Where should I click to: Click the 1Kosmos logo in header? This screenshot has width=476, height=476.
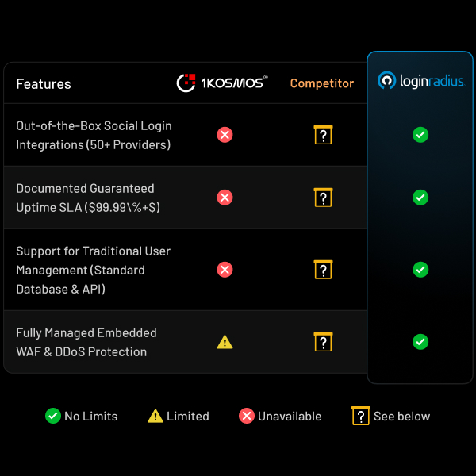tap(222, 83)
